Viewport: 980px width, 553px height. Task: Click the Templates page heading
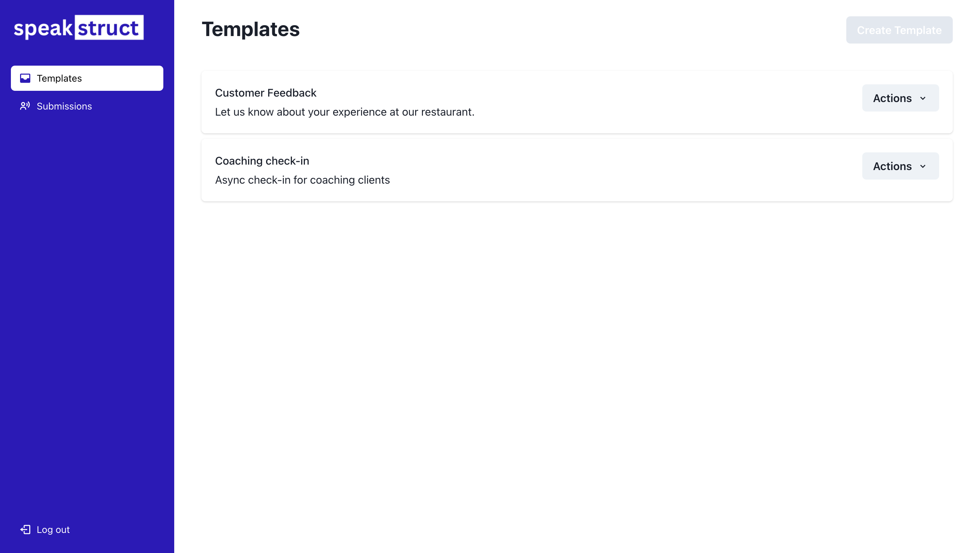(x=251, y=29)
